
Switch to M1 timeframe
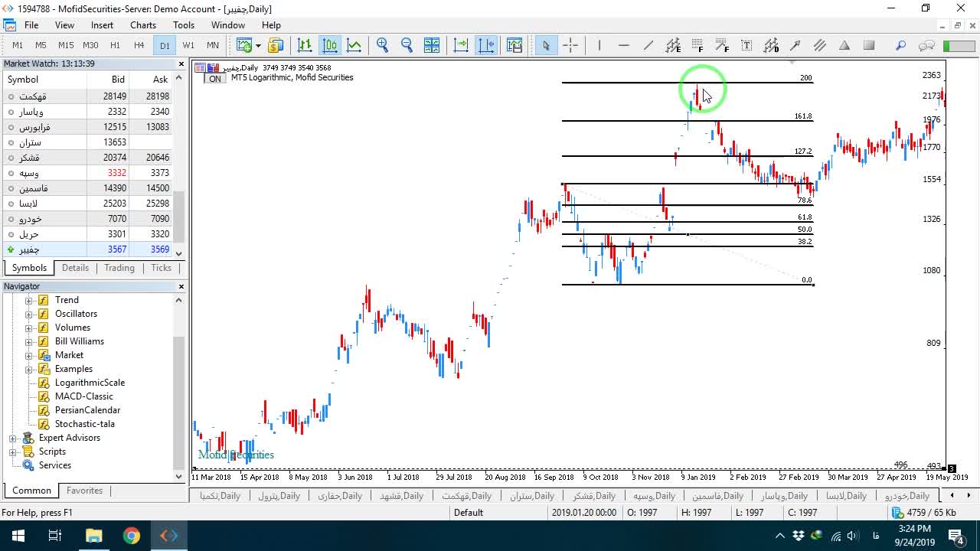click(18, 45)
